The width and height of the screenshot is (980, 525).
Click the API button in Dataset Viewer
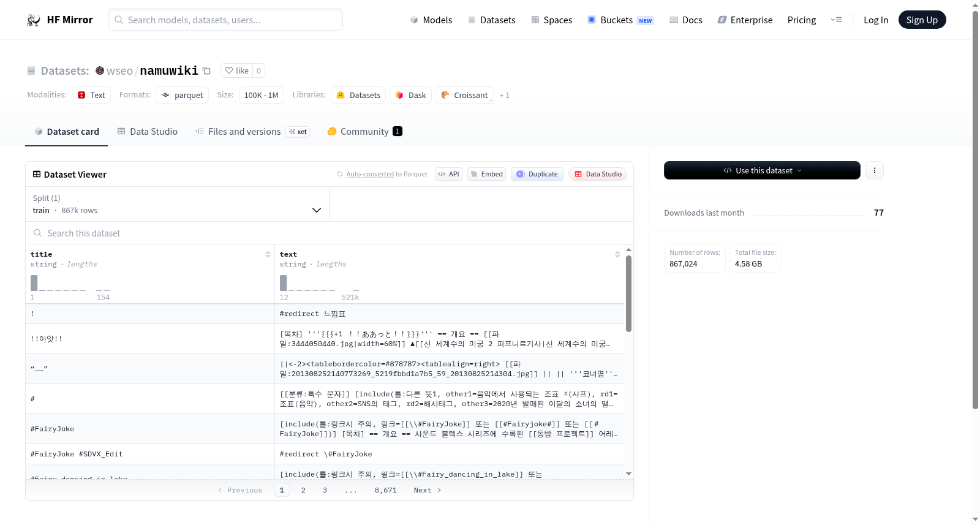[x=448, y=174]
